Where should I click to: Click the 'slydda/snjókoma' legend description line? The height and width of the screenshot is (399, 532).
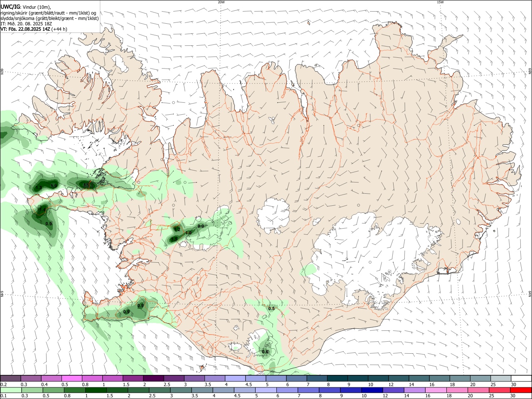pyautogui.click(x=49, y=18)
